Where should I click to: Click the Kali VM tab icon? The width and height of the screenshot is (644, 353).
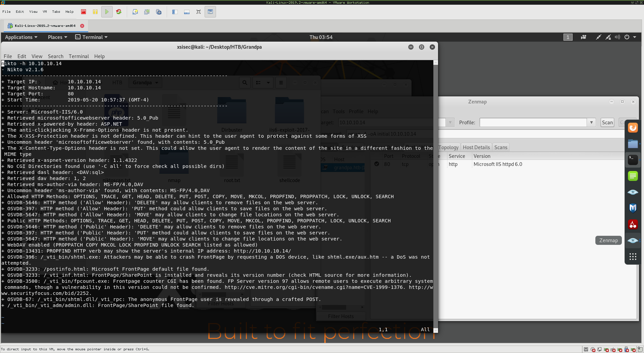(x=10, y=26)
